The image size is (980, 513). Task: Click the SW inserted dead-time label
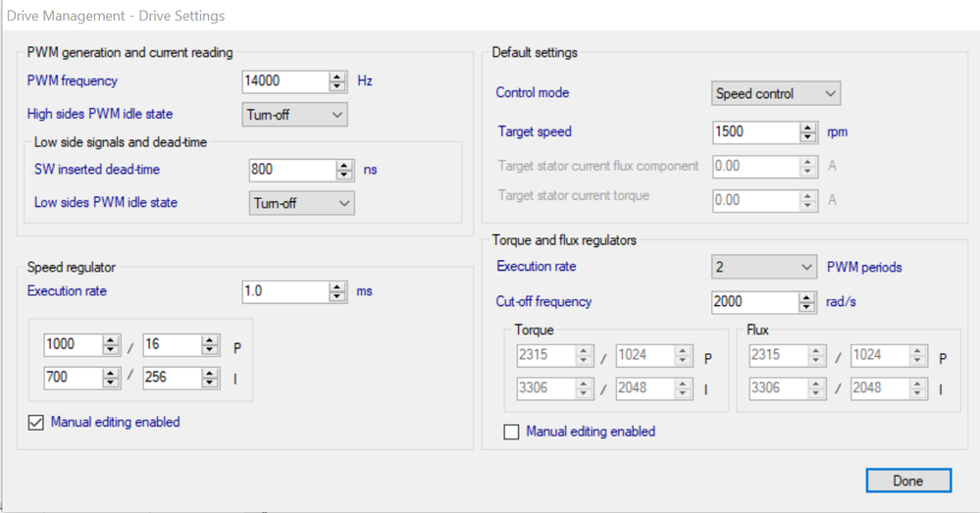(97, 170)
